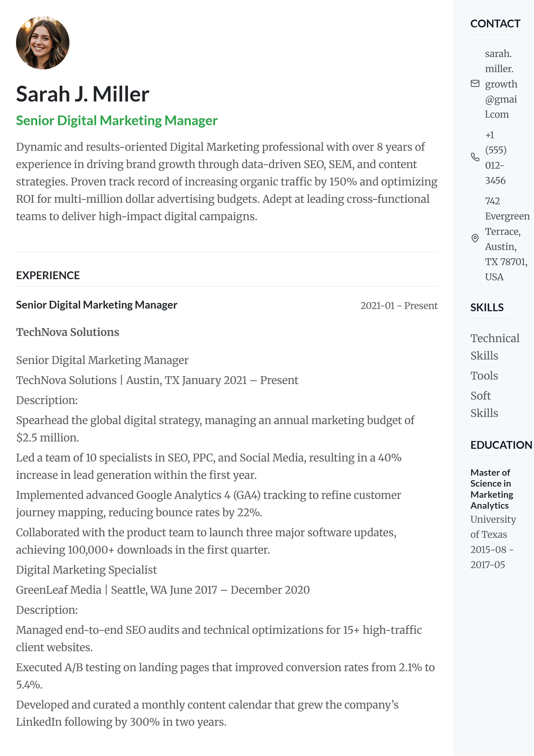The image size is (534, 756).
Task: Click the +1 (555) 012-3456 phone number
Action: tap(496, 158)
